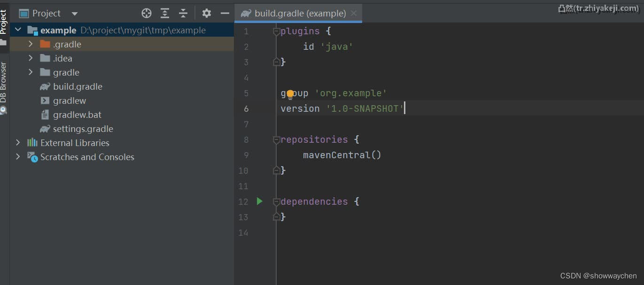The width and height of the screenshot is (644, 285).
Task: Select gradlew.bat in the project tree
Action: 77,115
